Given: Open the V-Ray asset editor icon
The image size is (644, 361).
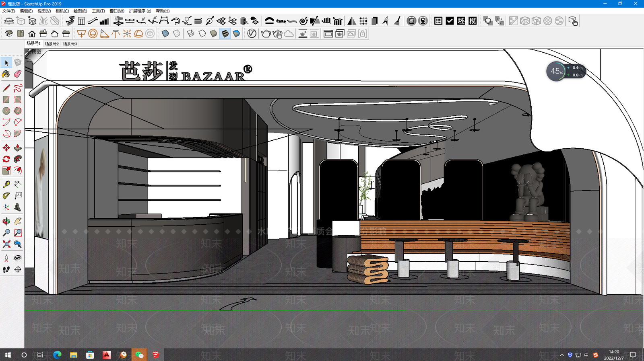Looking at the screenshot, I should 252,34.
